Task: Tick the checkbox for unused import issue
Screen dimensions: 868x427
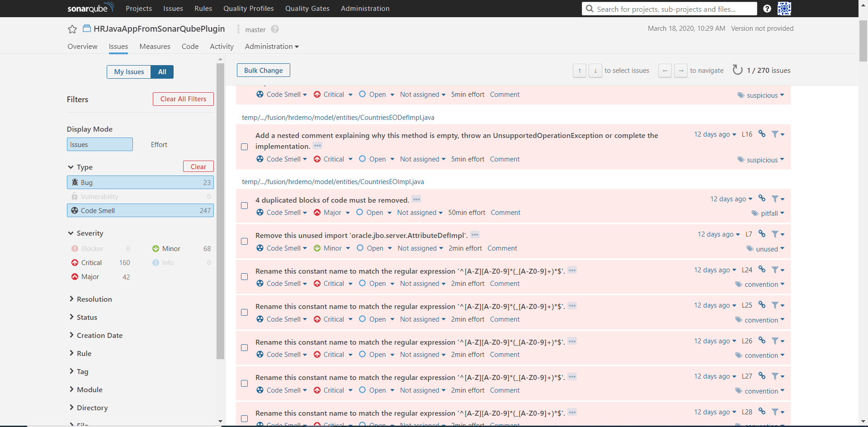Action: pos(245,242)
